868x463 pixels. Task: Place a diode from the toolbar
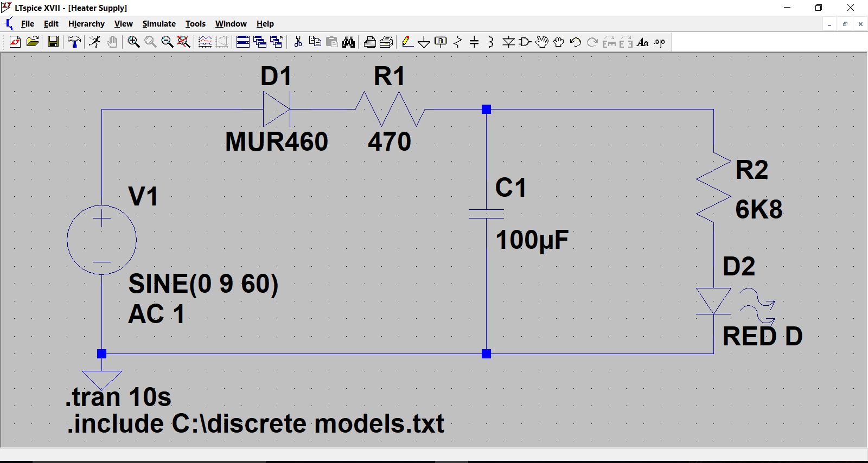[508, 42]
